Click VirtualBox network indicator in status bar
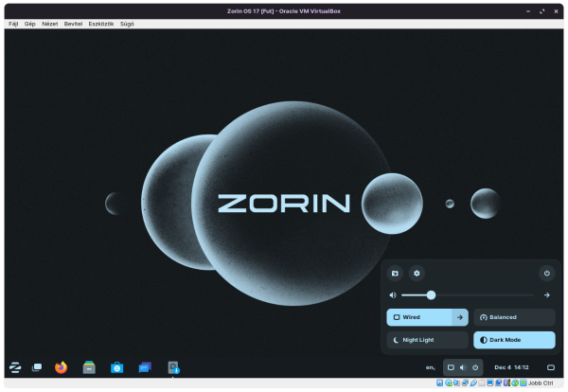 click(x=465, y=383)
